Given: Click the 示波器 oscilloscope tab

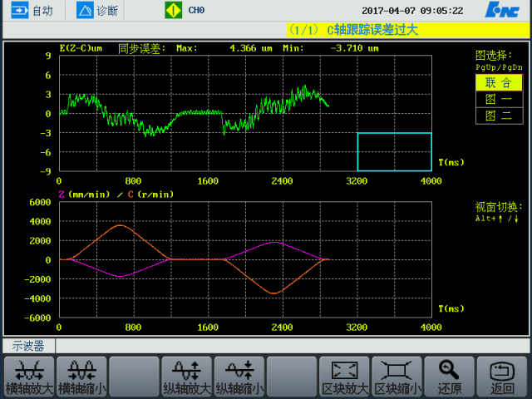Looking at the screenshot, I should [x=28, y=345].
